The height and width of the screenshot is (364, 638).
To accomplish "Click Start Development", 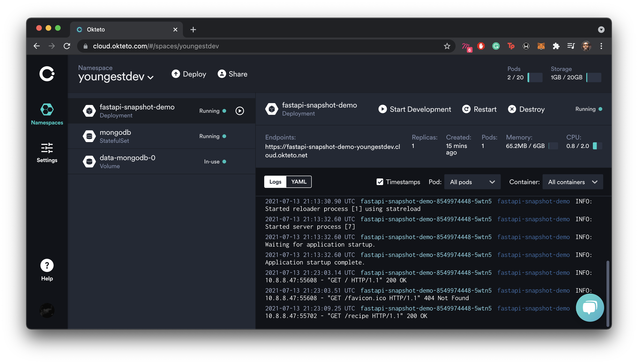I will (415, 109).
